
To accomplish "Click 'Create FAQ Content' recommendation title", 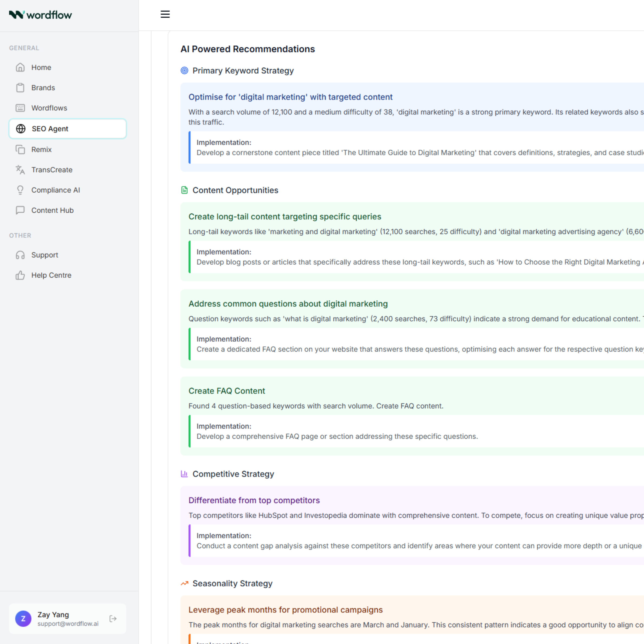I will pos(227,391).
